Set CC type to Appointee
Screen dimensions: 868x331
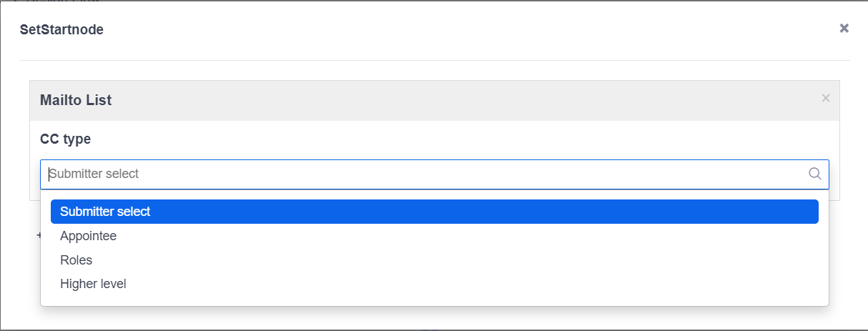(89, 236)
